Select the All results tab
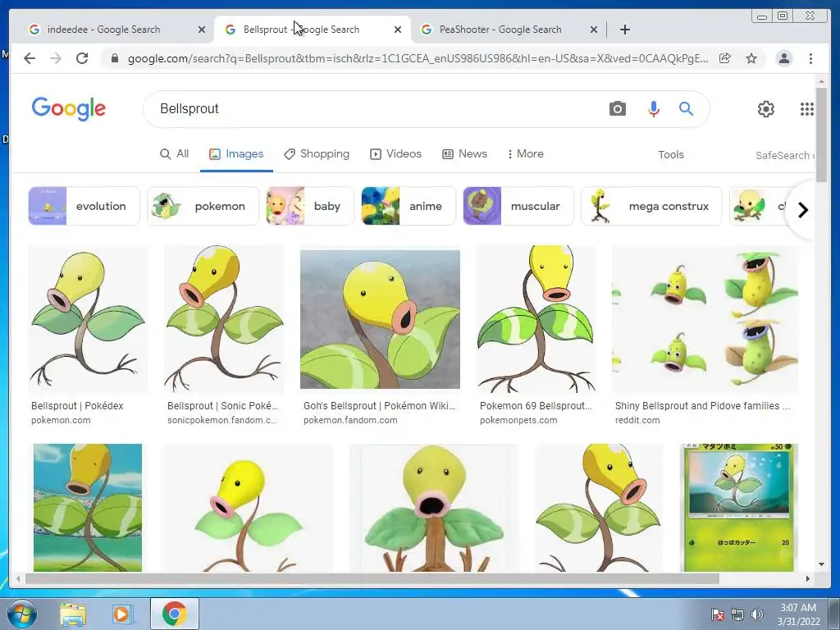 click(175, 154)
